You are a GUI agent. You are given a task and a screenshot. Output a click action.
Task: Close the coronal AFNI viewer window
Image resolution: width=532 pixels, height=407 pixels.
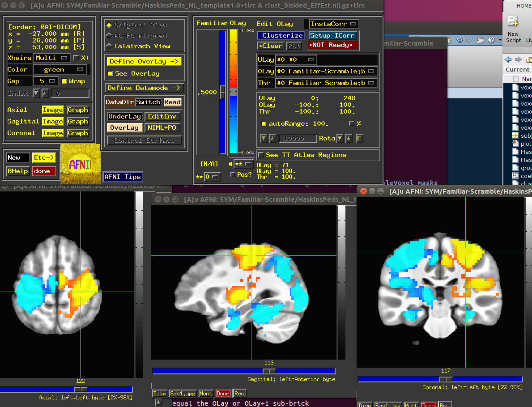click(363, 191)
